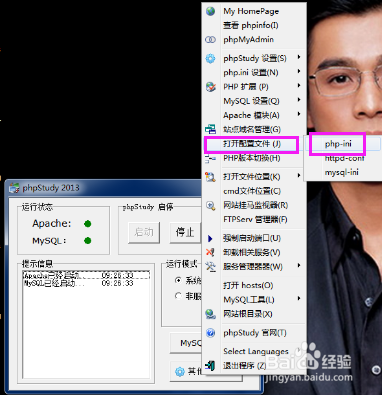
Task: Open httpd-conf in the submenu
Action: (x=343, y=159)
